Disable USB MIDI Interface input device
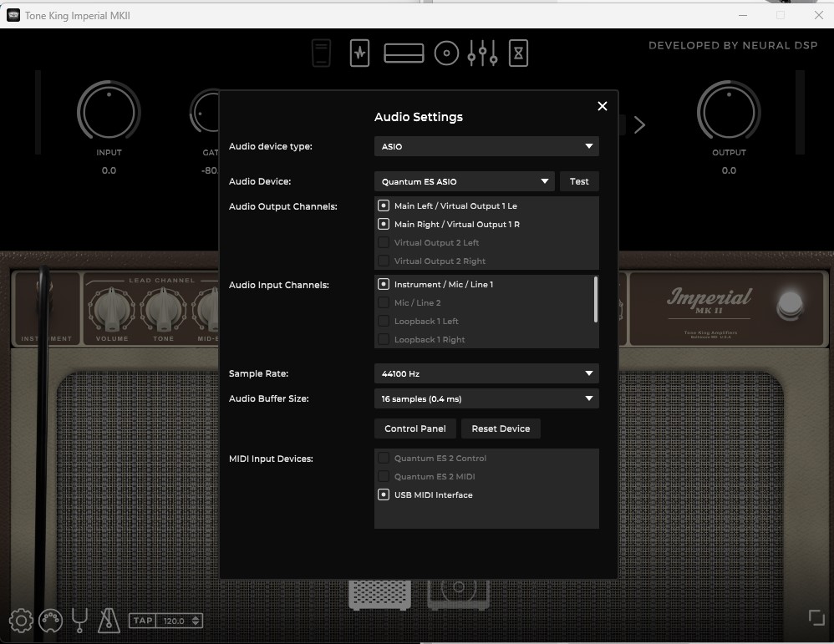This screenshot has width=834, height=644. (383, 494)
